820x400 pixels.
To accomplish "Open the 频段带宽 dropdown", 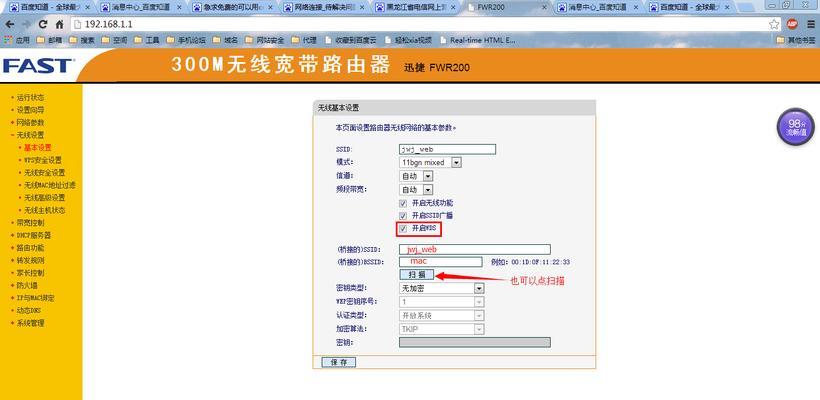I will pos(416,189).
